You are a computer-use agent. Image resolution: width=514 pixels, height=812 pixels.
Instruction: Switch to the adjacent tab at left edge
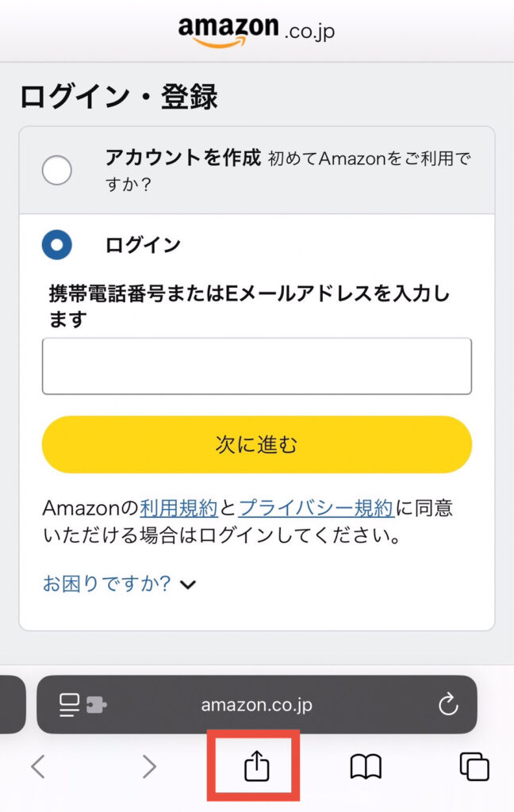pyautogui.click(x=11, y=704)
